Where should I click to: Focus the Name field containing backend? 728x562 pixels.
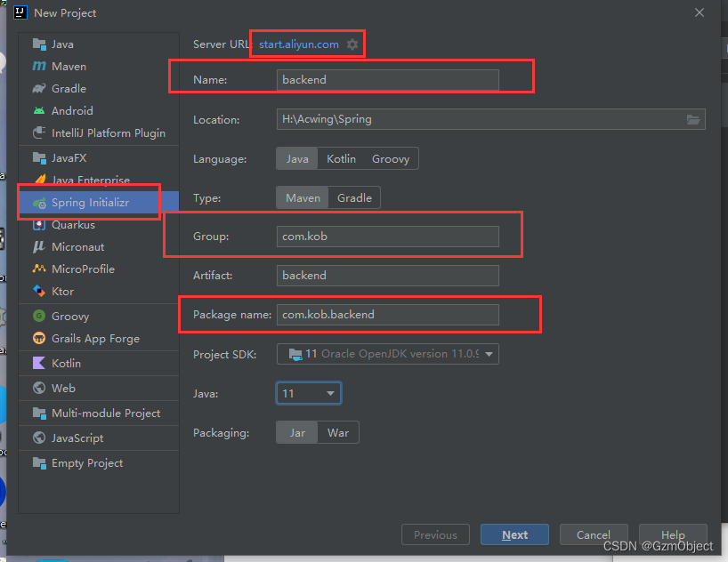click(388, 80)
